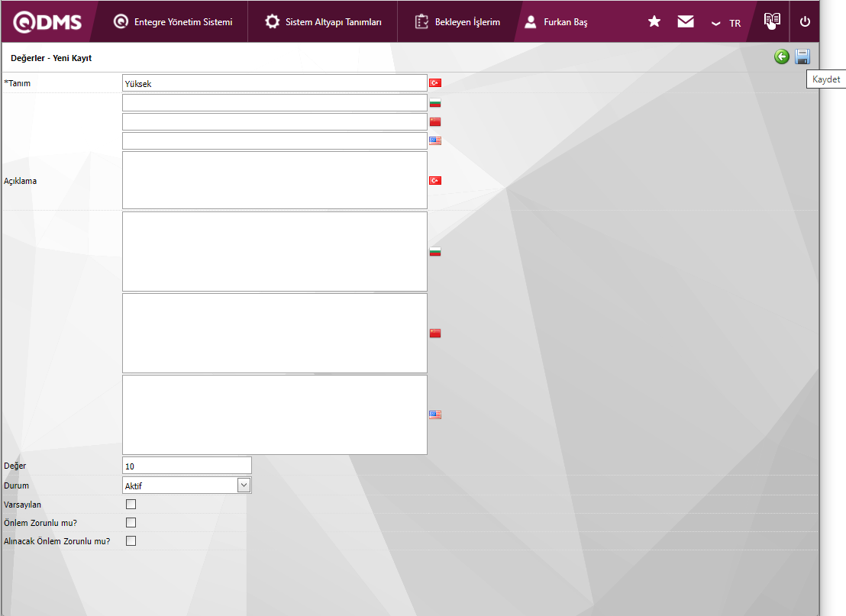Click the Durum label
846x616 pixels.
pos(16,485)
